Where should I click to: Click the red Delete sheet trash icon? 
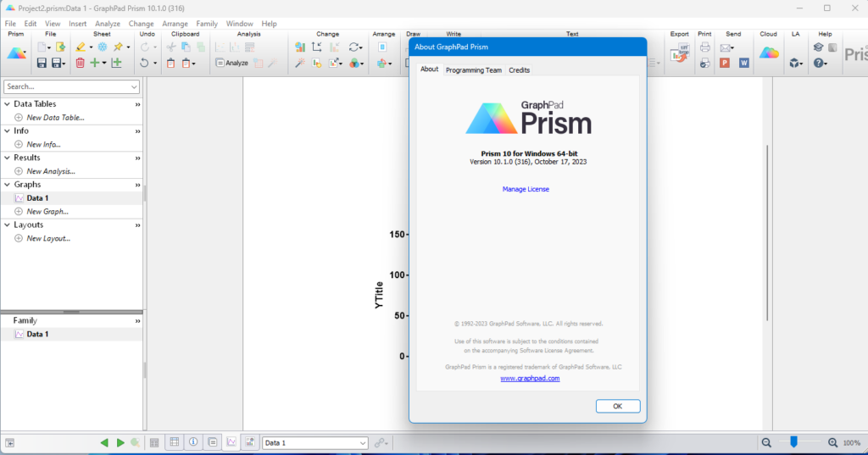point(81,63)
